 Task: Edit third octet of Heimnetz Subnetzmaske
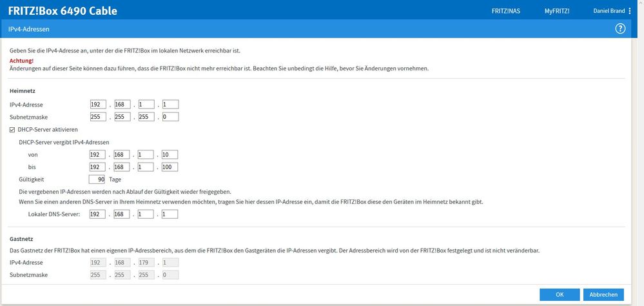[x=146, y=117]
